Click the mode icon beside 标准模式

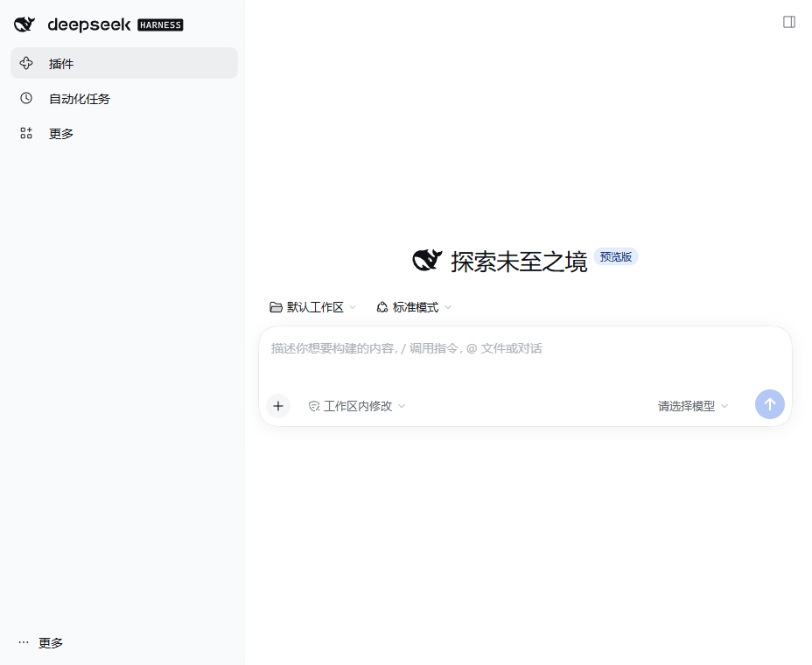382,307
